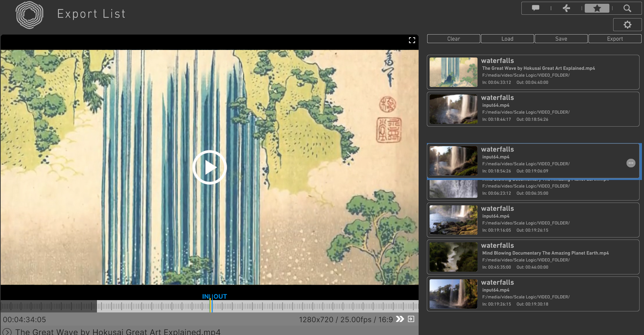Save the export list

pos(561,39)
